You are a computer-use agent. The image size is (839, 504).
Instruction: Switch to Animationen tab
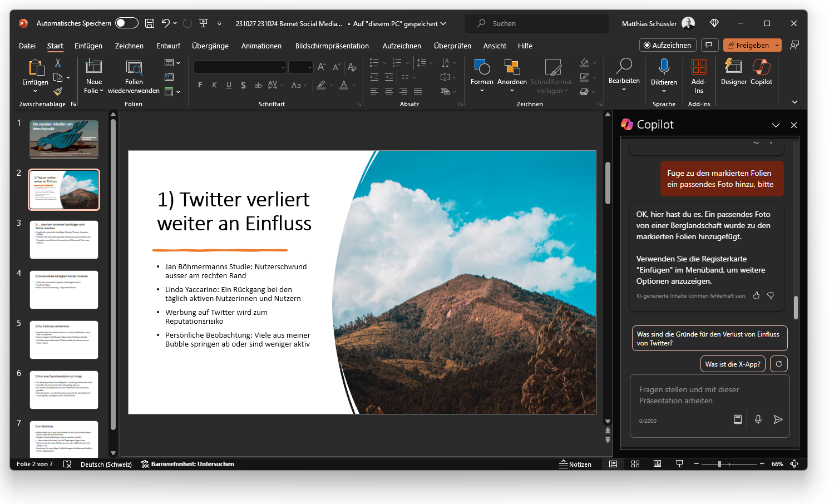click(x=261, y=46)
